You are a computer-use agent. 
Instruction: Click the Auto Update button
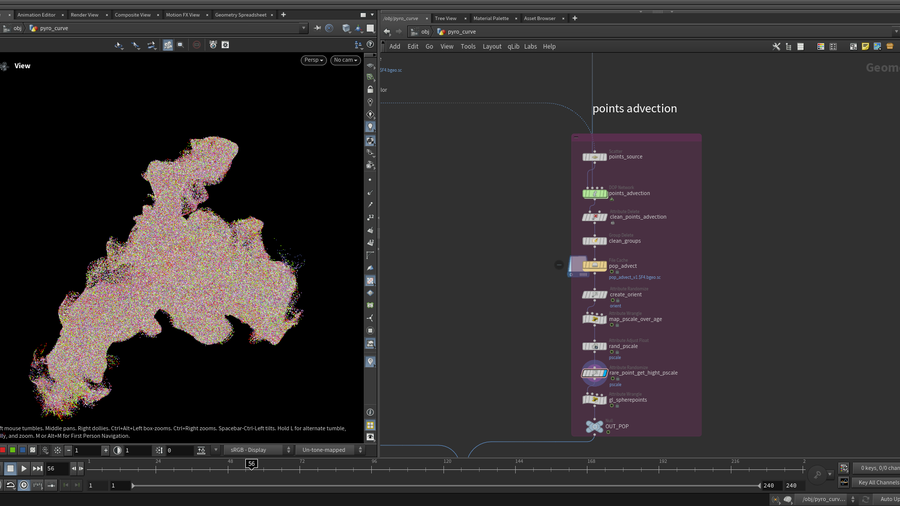click(888, 498)
